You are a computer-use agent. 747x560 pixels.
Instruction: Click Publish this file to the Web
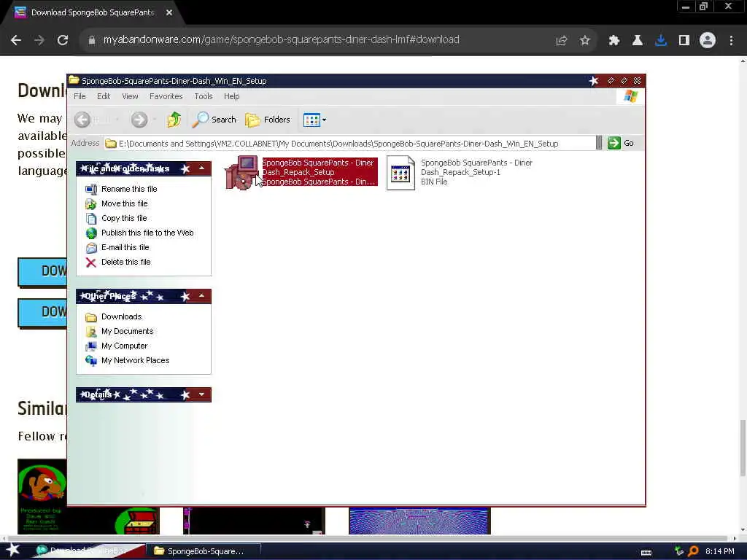coord(147,233)
